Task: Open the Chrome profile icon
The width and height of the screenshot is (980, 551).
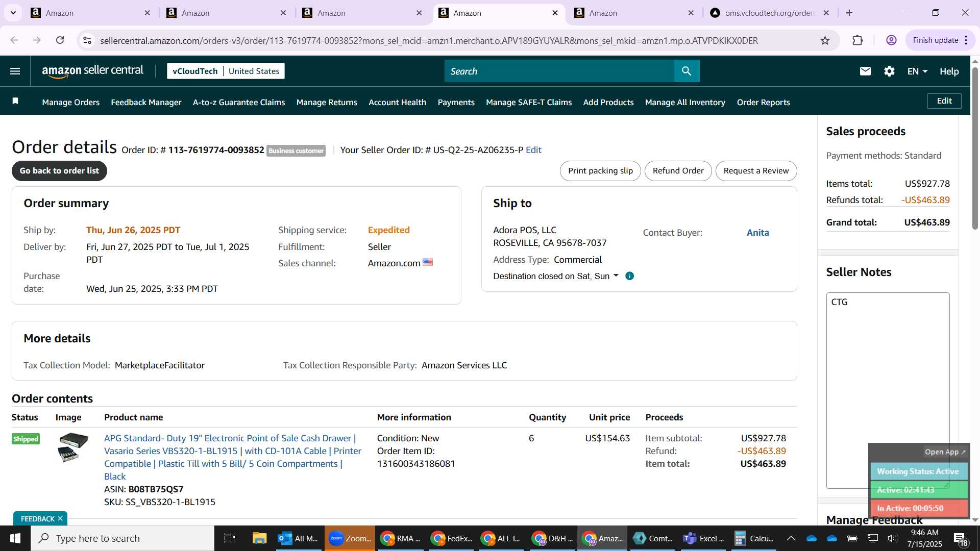Action: pos(891,40)
